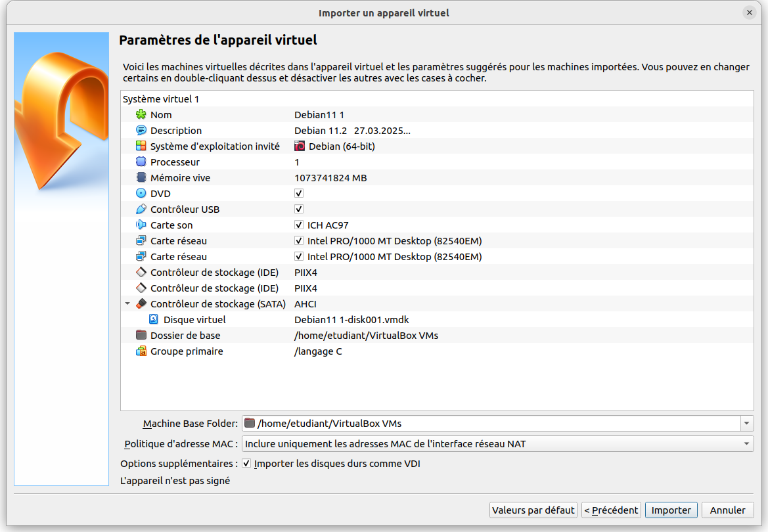Click the Valeurs par défaut button
The height and width of the screenshot is (532, 768).
(533, 510)
